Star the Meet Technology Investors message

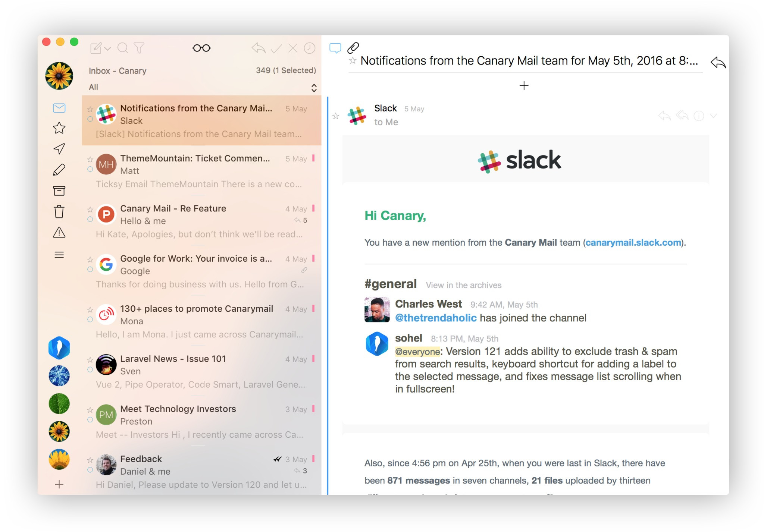tap(90, 410)
